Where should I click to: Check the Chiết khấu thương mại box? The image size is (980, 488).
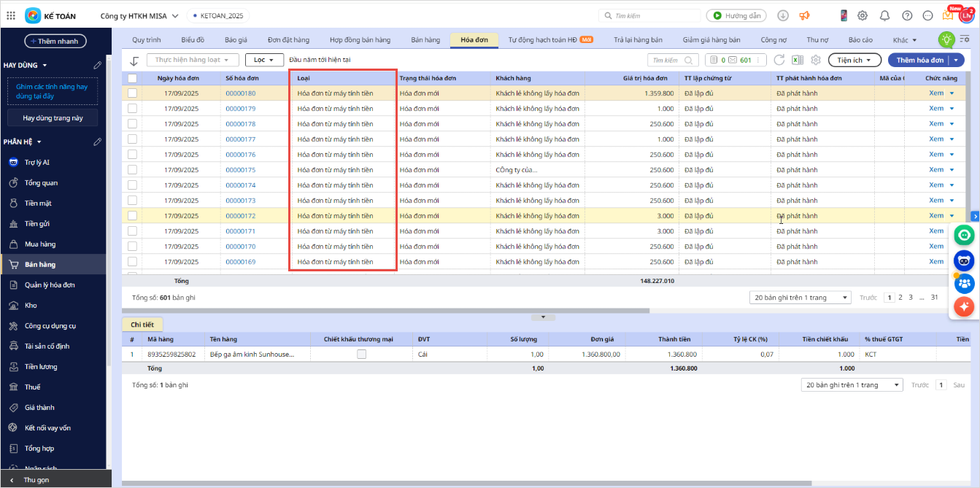(x=361, y=355)
